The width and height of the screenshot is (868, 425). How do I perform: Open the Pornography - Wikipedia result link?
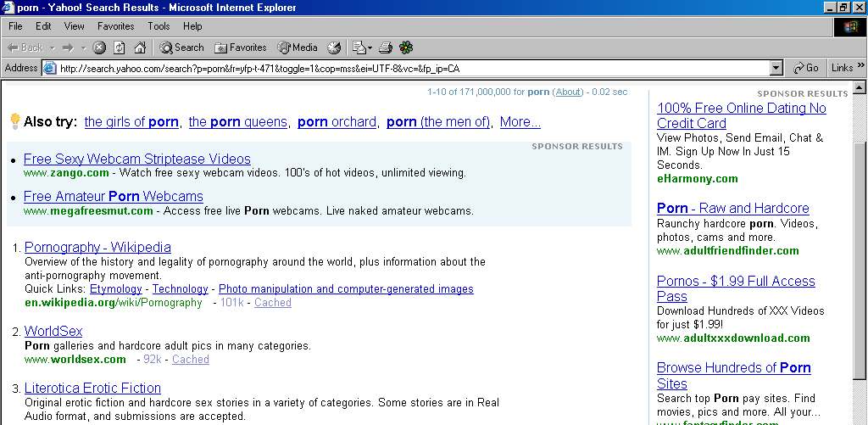(97, 248)
